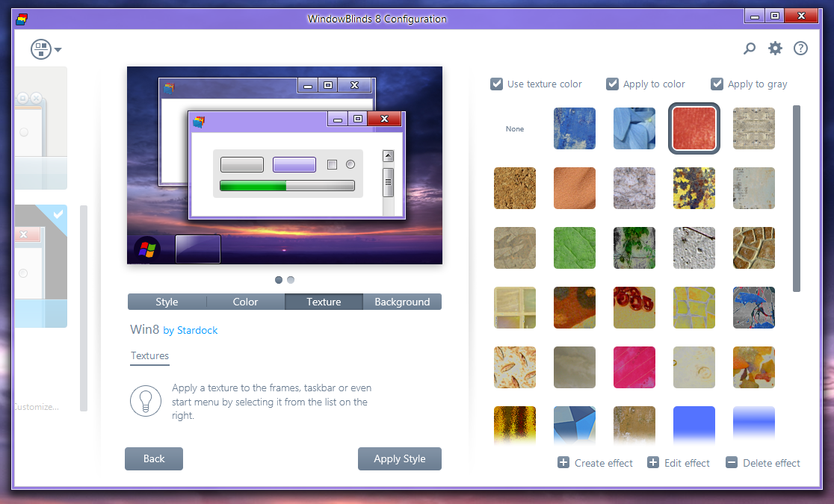Image resolution: width=834 pixels, height=504 pixels.
Task: Select the beige stone block texture
Action: [x=754, y=128]
